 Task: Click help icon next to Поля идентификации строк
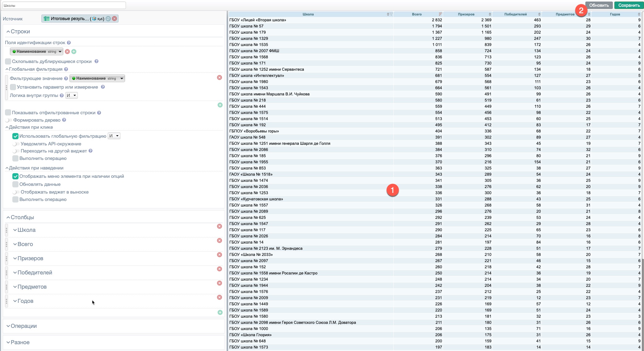(x=69, y=43)
